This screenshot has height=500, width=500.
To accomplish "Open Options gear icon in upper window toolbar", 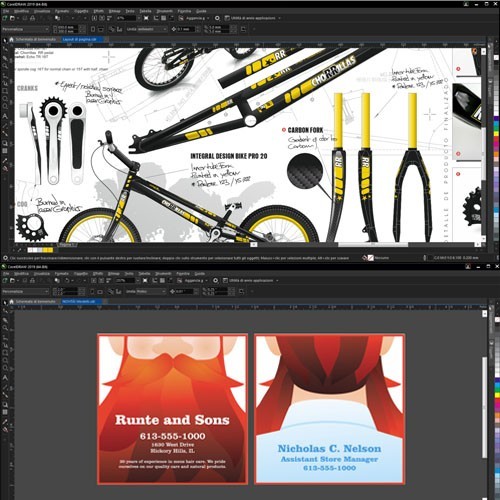I will coord(217,18).
